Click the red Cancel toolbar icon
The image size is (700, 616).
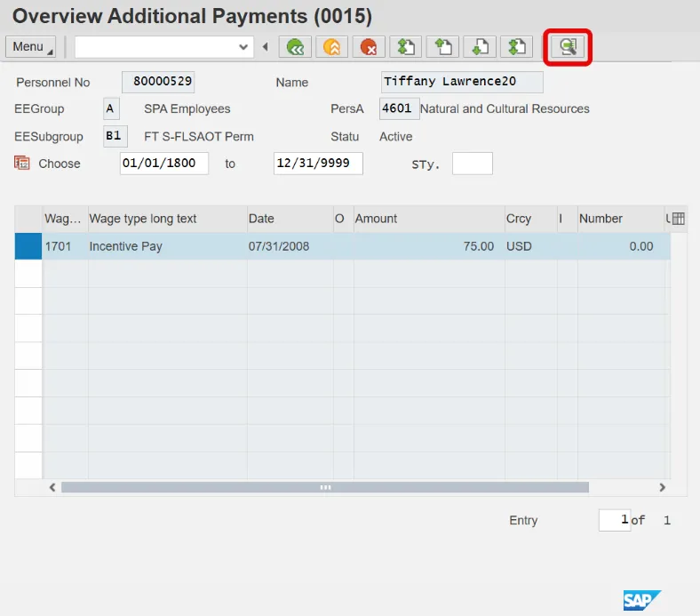point(368,47)
